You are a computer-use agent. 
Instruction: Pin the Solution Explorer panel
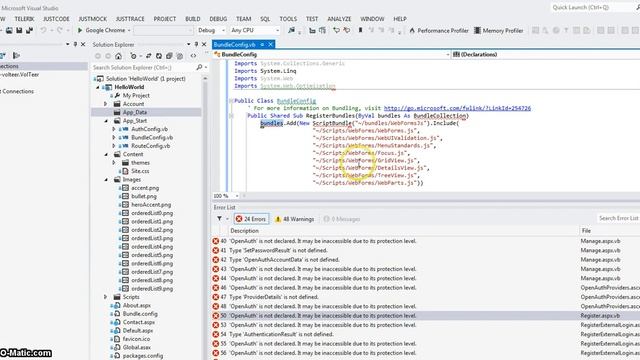(196, 44)
